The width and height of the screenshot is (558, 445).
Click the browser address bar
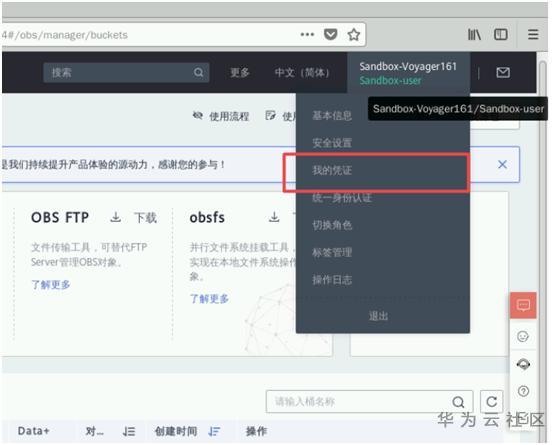point(184,35)
